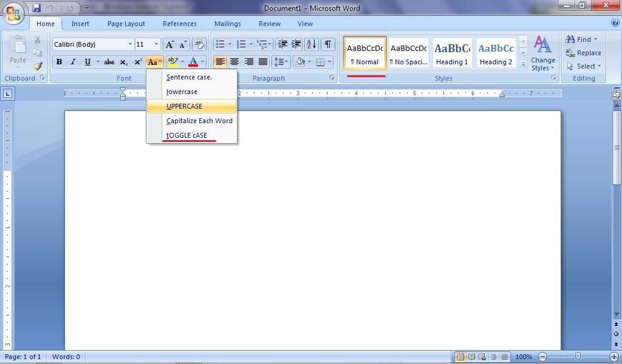This screenshot has width=622, height=364.
Task: Expand the numbering list dropdown arrow
Action: click(251, 44)
